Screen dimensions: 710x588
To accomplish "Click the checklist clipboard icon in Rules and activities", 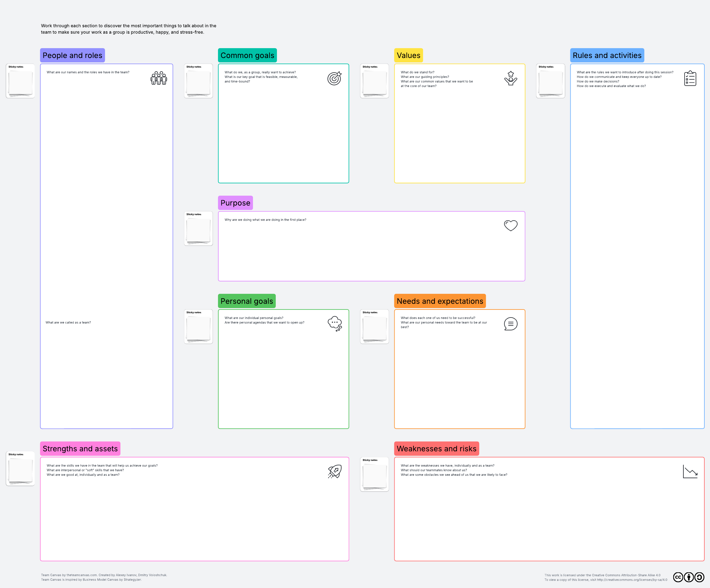I will tap(690, 78).
